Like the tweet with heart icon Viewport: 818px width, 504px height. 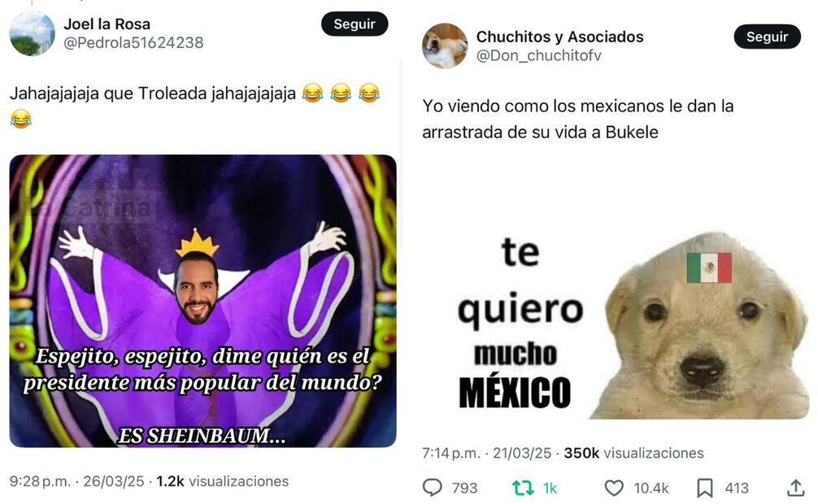point(614,488)
